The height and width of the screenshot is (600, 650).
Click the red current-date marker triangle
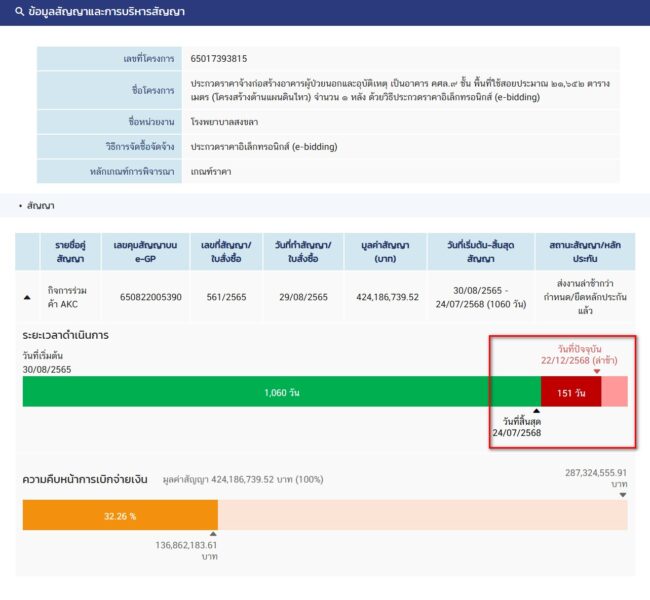pyautogui.click(x=597, y=371)
